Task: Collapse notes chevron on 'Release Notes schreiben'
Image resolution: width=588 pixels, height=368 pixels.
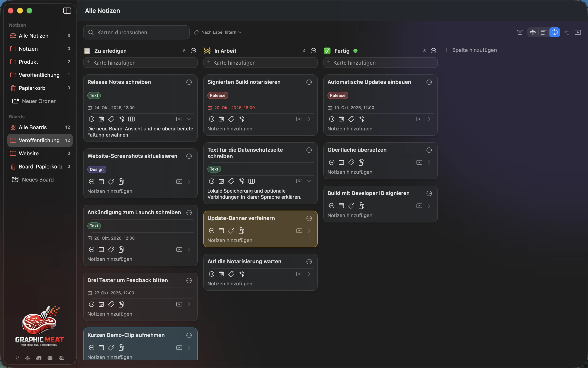Action: pyautogui.click(x=189, y=119)
